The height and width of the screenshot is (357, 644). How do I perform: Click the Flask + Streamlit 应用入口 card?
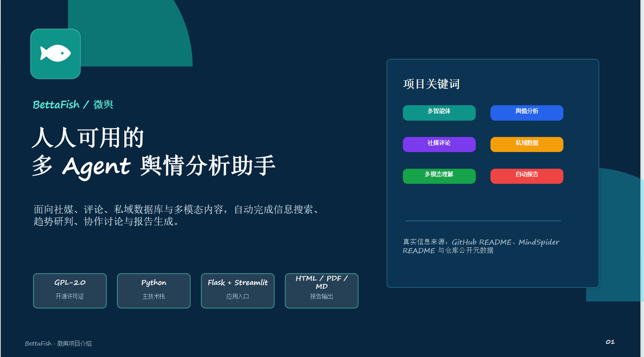click(238, 291)
